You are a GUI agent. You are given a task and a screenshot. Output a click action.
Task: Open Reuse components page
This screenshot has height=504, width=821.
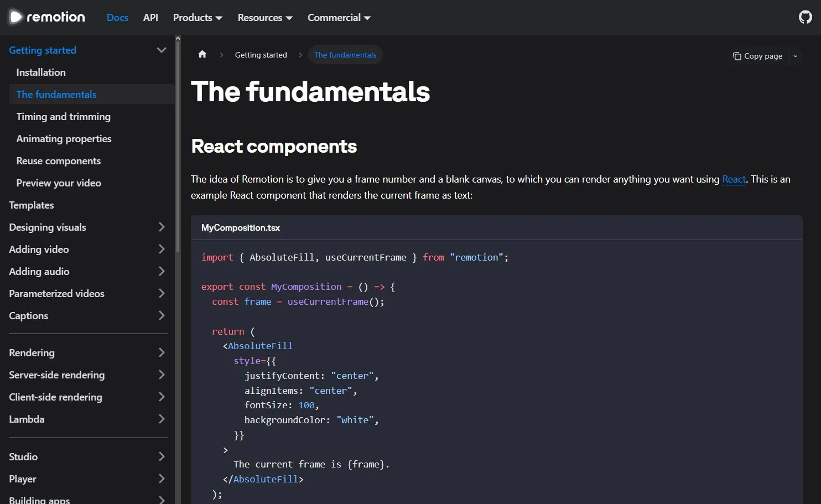pyautogui.click(x=59, y=161)
